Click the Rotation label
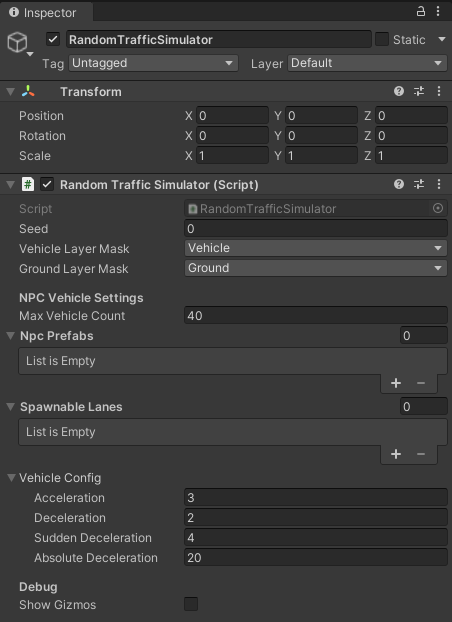 (42, 136)
